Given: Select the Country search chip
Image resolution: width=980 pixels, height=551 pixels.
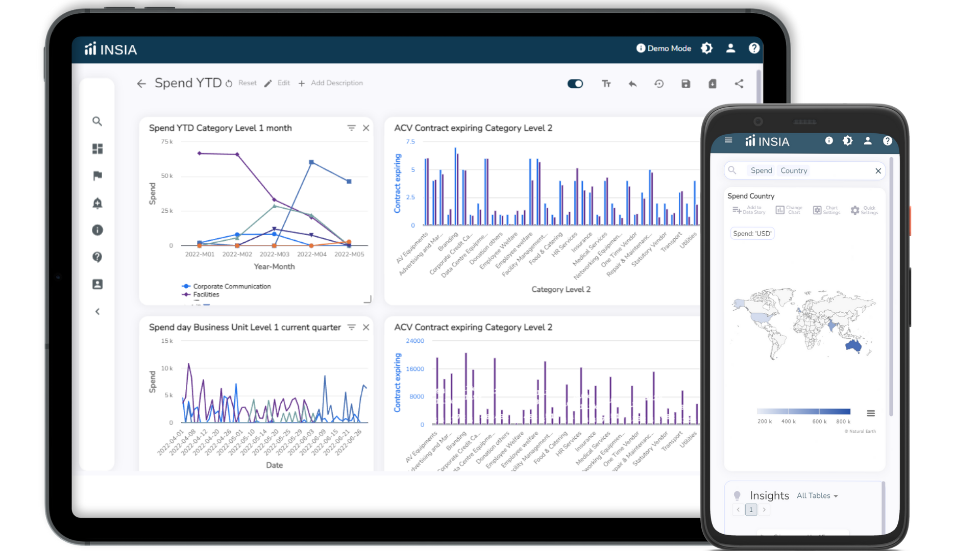Looking at the screenshot, I should point(794,170).
